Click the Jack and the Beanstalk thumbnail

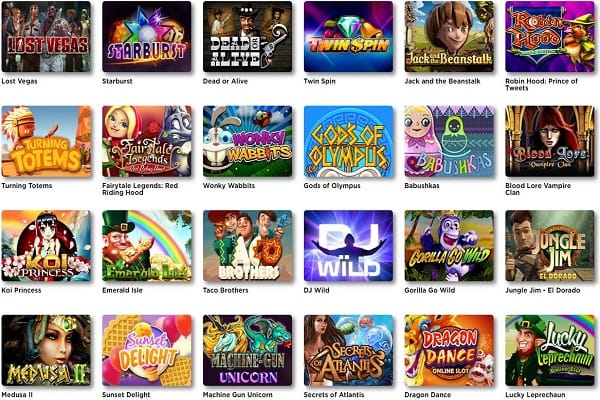(449, 37)
